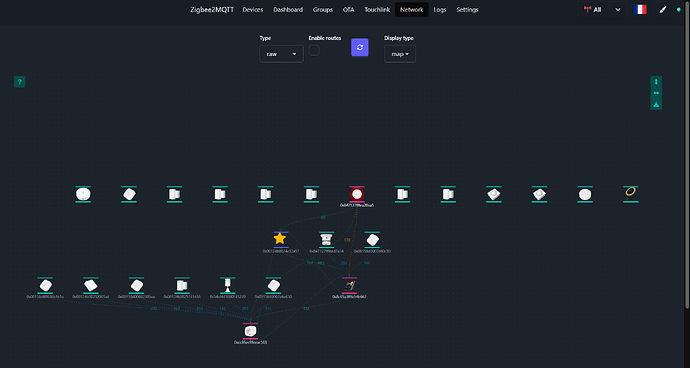Click the green 132 link quality label
This screenshot has width=690, height=368.
point(306,309)
